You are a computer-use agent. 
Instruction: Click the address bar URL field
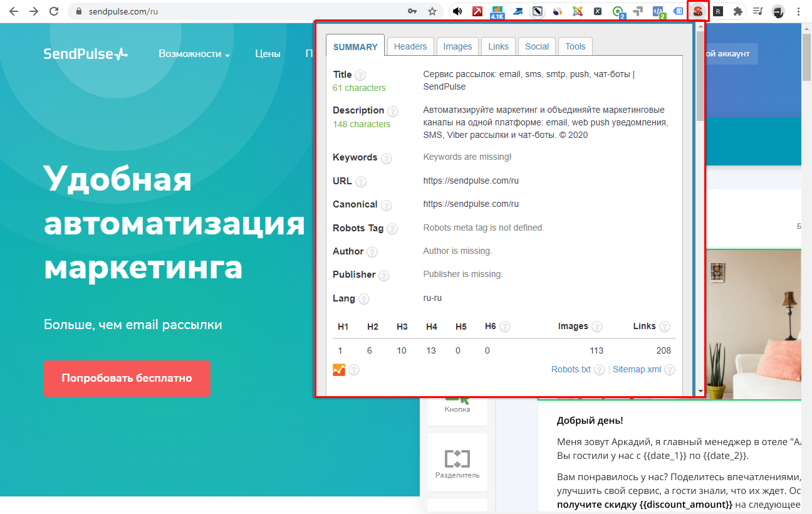pyautogui.click(x=238, y=11)
